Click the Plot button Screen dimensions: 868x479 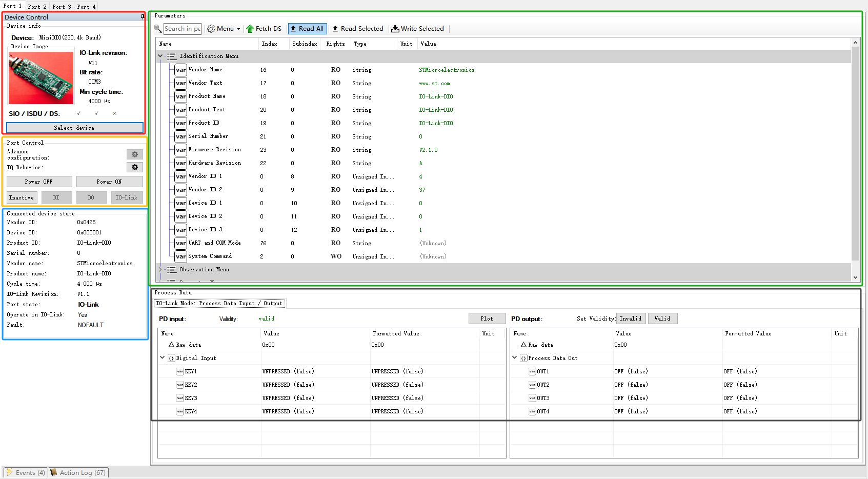pyautogui.click(x=487, y=318)
